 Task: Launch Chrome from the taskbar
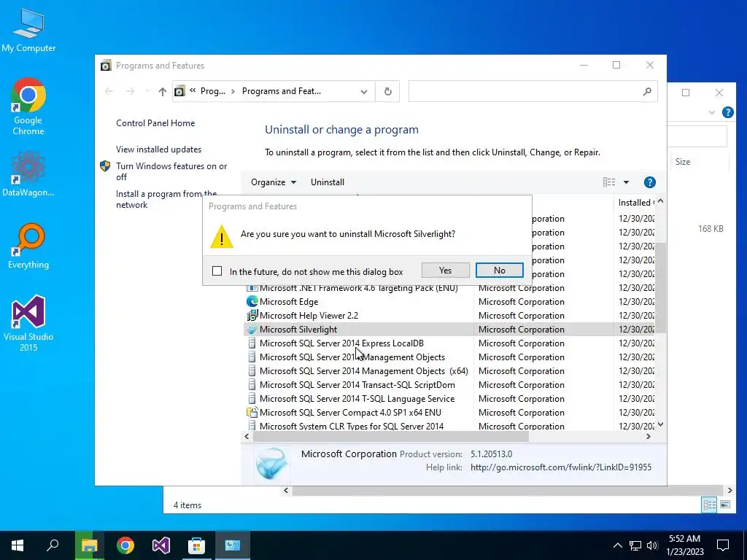[125, 545]
